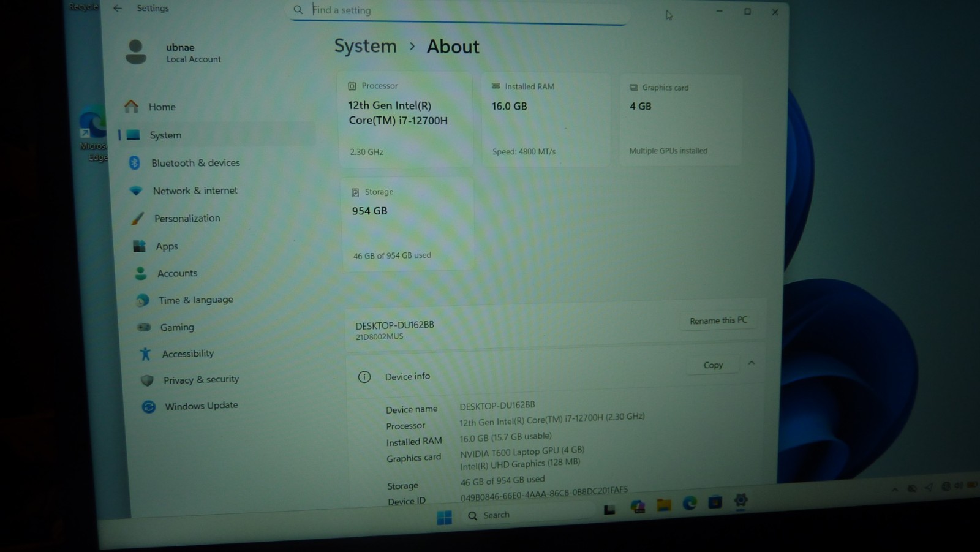Click the house icon beside Home
Screen dimensions: 980x552
[131, 106]
